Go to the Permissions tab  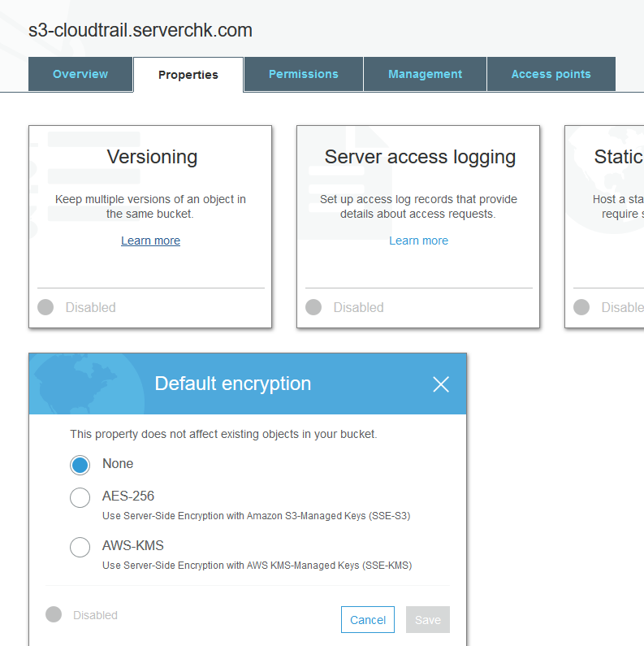[304, 74]
